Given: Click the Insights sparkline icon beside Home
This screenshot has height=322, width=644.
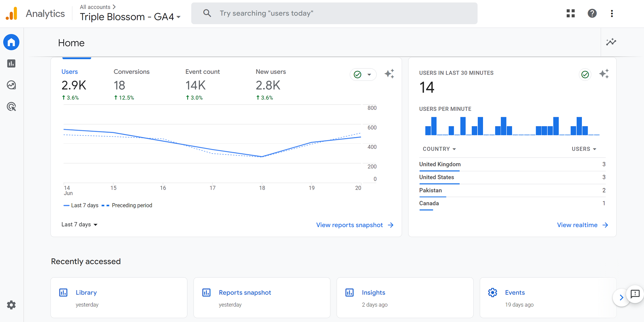Looking at the screenshot, I should point(611,42).
